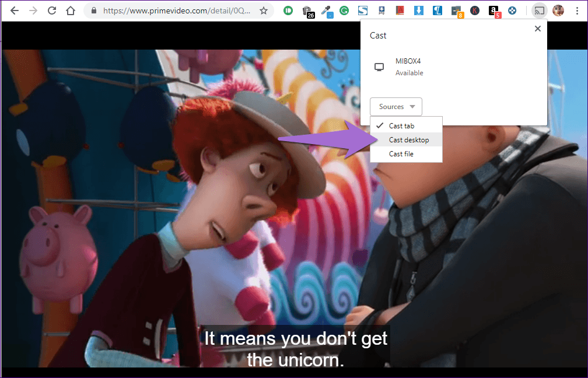Click the video player to pause playback
The image size is (588, 378).
(x=175, y=233)
